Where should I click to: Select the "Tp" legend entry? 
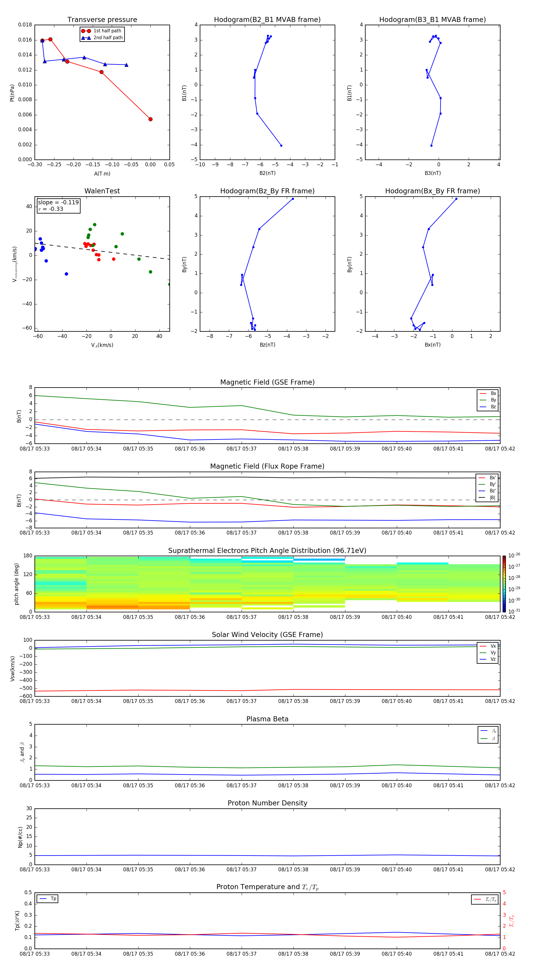(x=48, y=899)
